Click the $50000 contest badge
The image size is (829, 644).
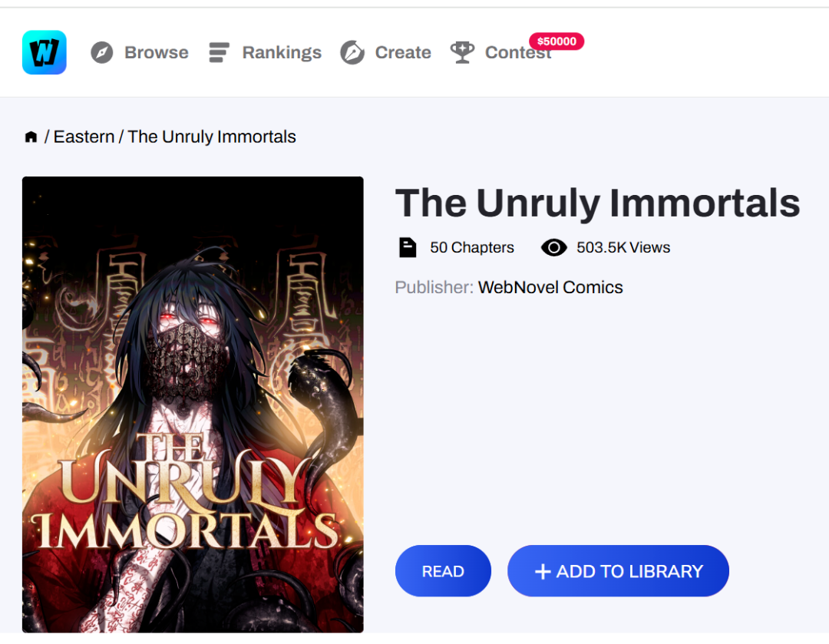point(557,41)
